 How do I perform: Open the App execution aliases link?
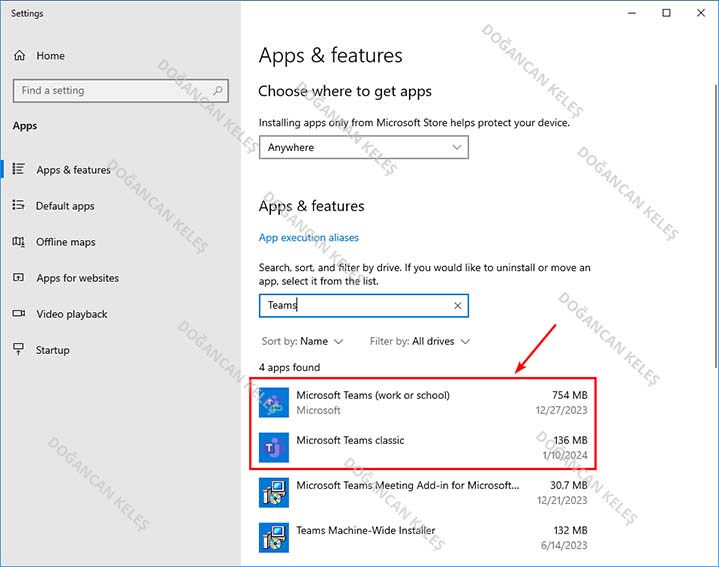(309, 237)
